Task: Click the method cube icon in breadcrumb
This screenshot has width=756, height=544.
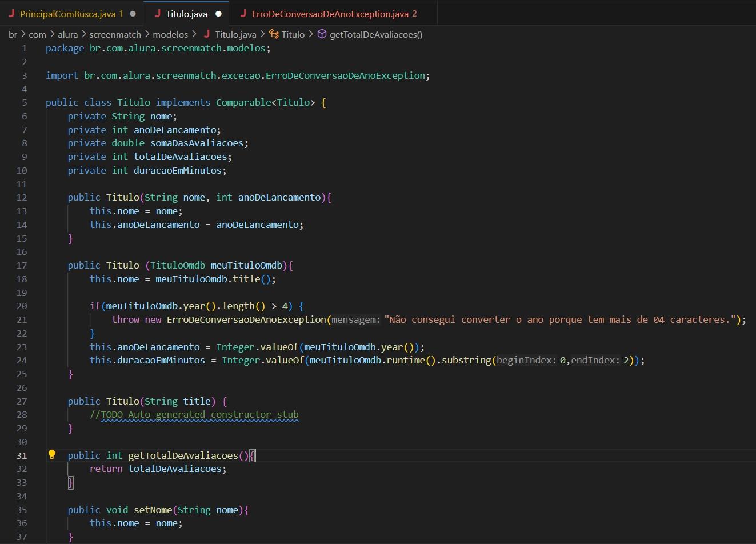Action: pyautogui.click(x=322, y=34)
